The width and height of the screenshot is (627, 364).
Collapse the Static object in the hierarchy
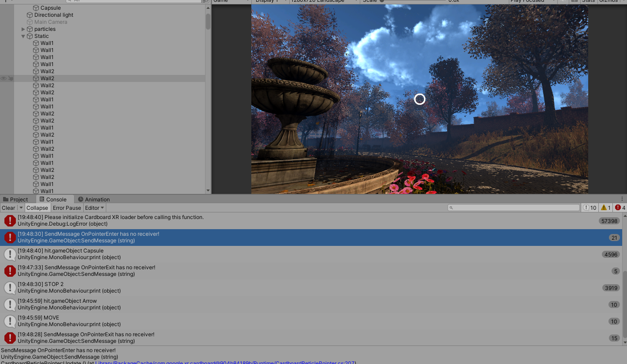click(23, 36)
